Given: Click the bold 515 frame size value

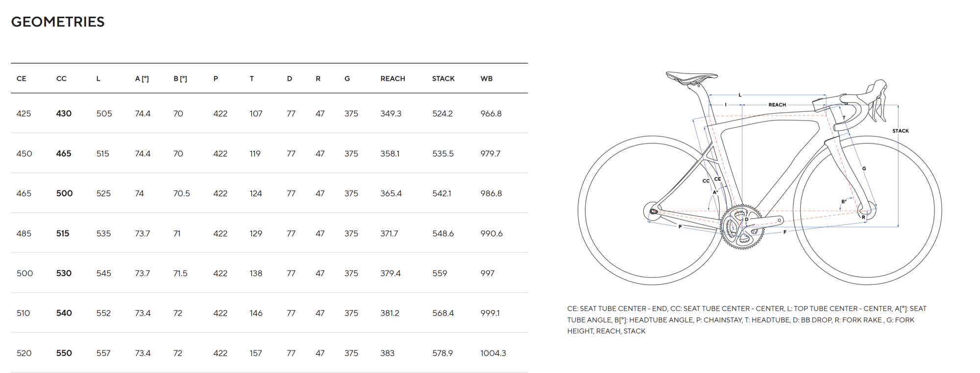Looking at the screenshot, I should [63, 233].
